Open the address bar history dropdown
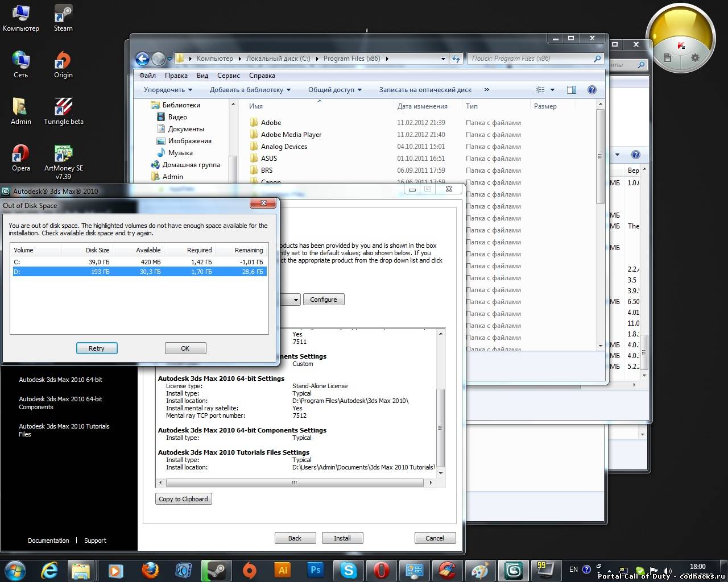The image size is (728, 582). [444, 59]
